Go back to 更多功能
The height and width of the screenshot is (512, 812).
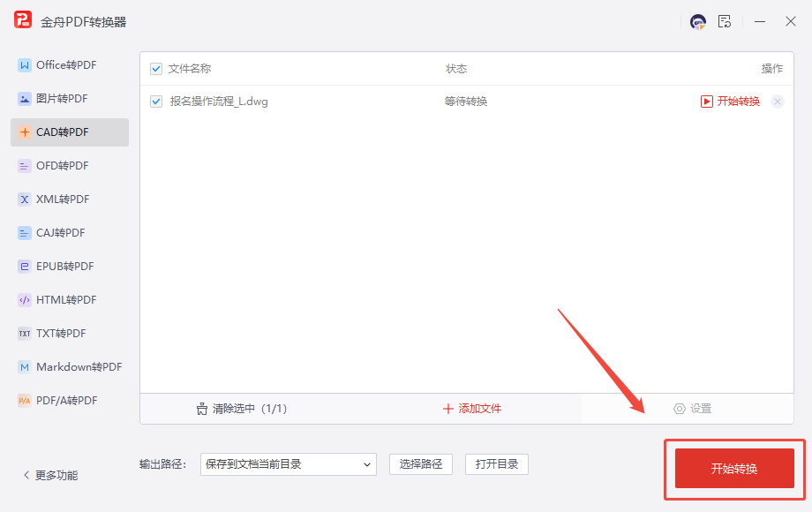click(56, 475)
